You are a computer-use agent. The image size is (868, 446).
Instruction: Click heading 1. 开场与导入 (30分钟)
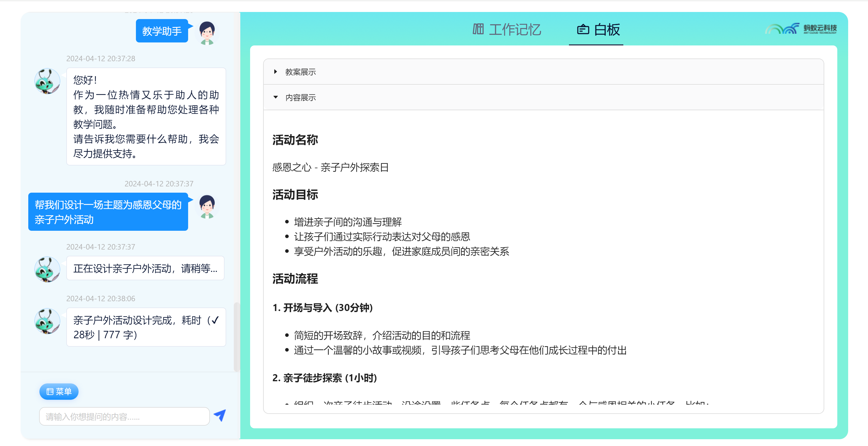click(322, 307)
